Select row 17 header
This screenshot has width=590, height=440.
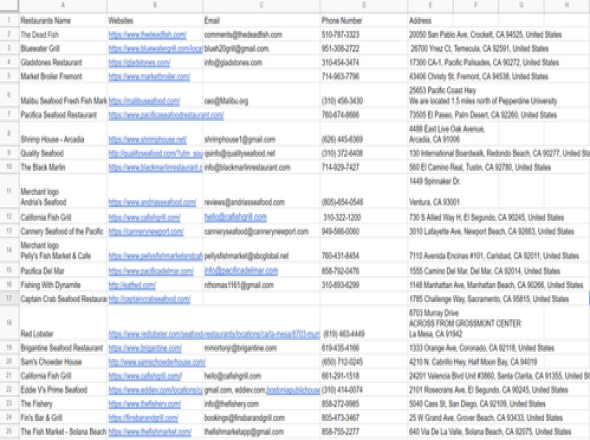[x=9, y=298]
